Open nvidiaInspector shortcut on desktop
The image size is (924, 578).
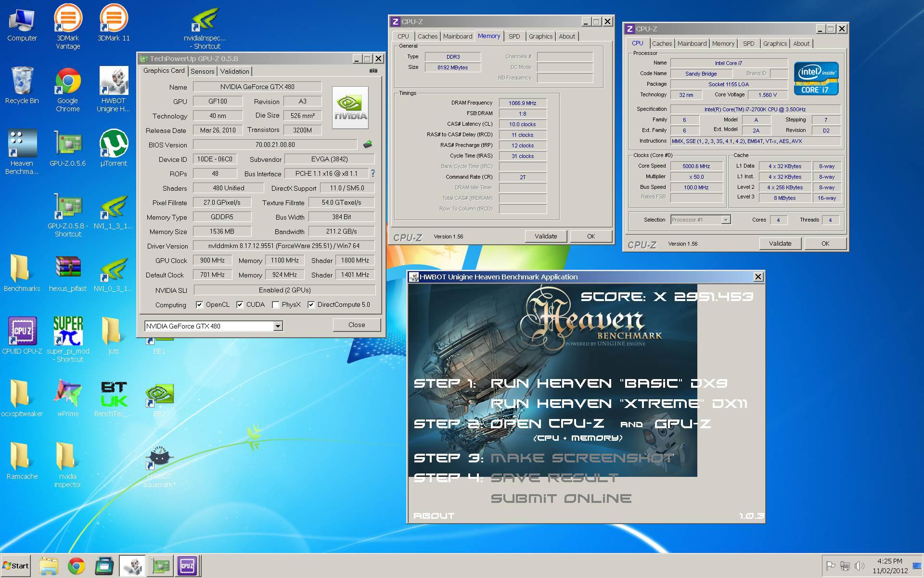pos(205,29)
